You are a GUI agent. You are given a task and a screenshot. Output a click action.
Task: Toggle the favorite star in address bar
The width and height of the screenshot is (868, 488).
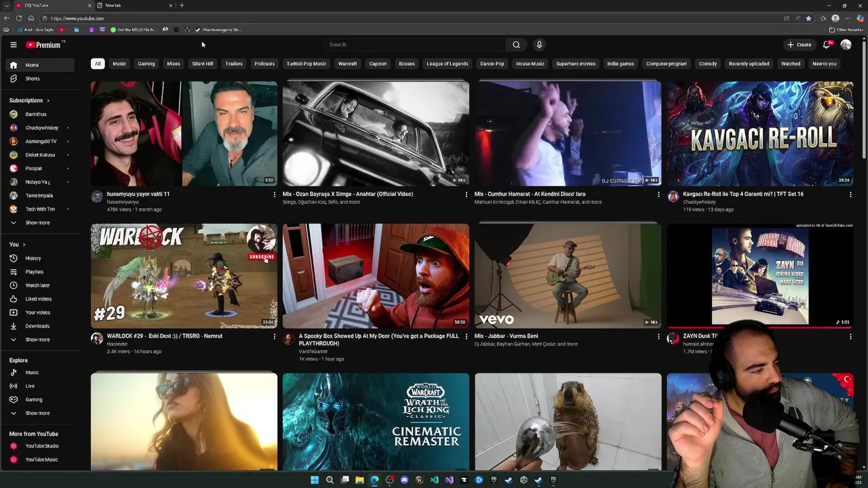(808, 18)
